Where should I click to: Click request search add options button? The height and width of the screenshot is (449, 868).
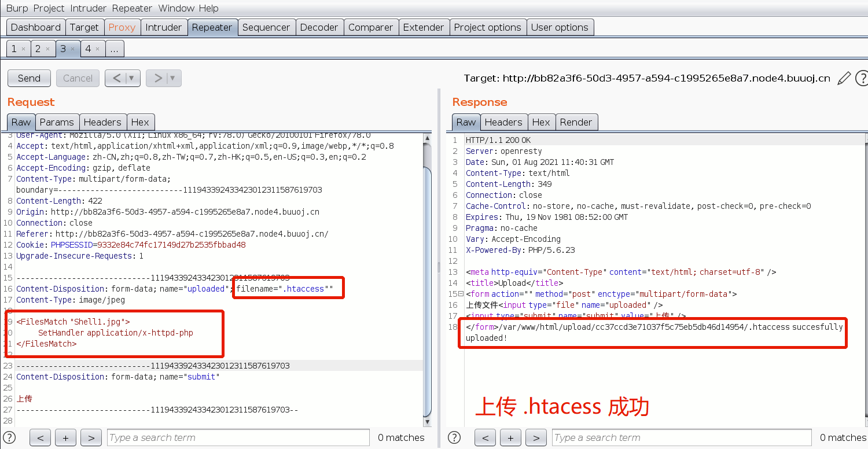pyautogui.click(x=65, y=437)
